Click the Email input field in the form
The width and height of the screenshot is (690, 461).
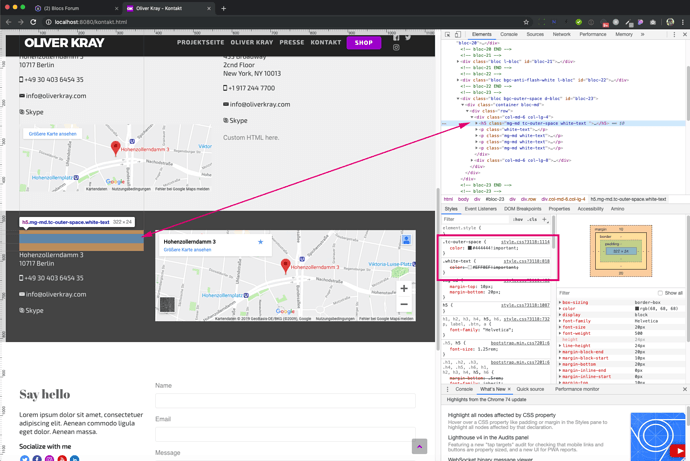click(285, 435)
